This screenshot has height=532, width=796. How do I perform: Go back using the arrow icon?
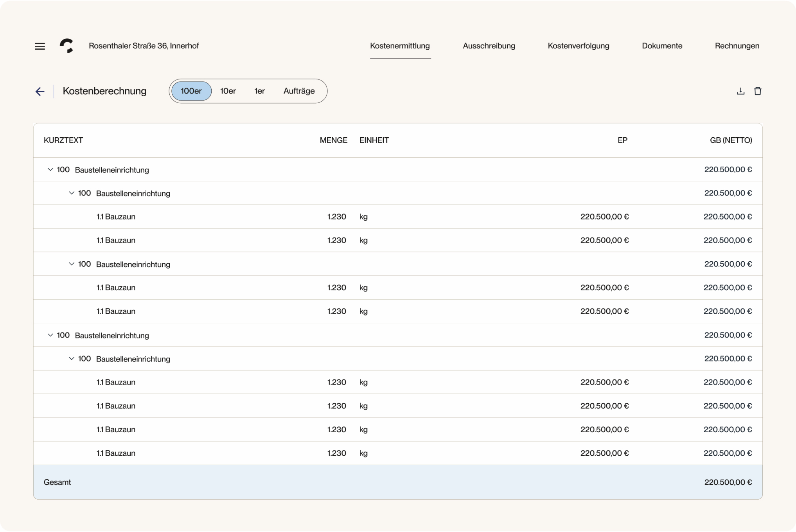point(40,91)
